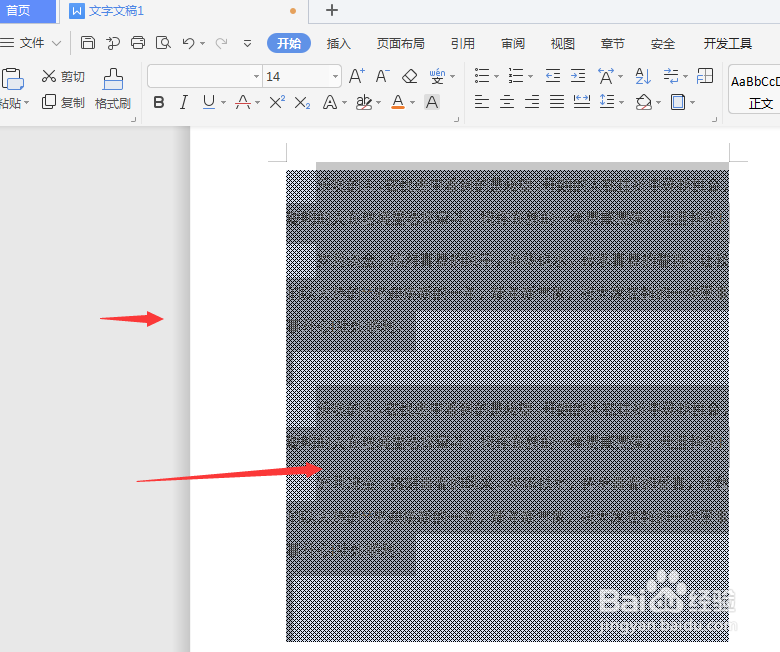Open the 开始 (Home) ribbon tab

point(289,43)
